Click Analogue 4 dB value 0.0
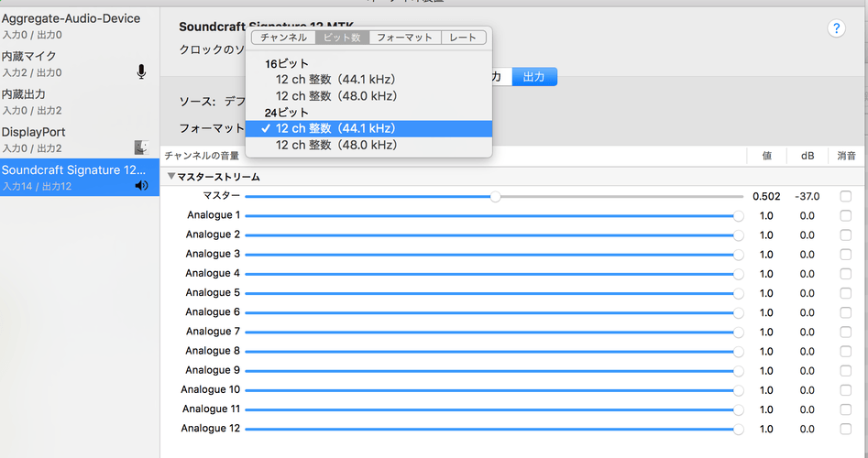The width and height of the screenshot is (868, 458). click(x=808, y=274)
